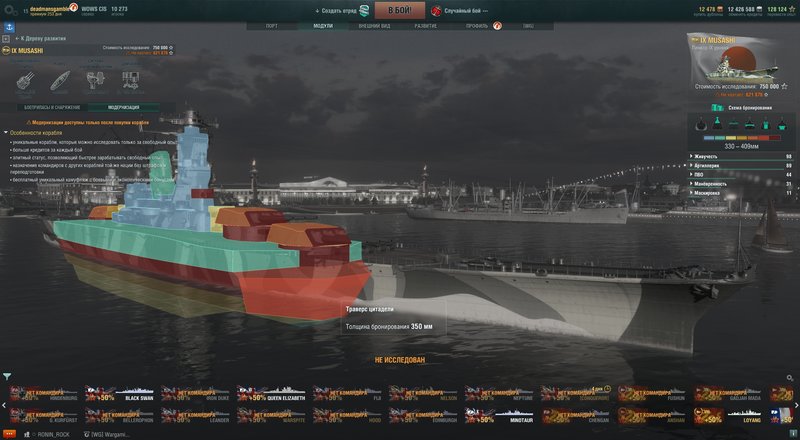Viewport: 800px width, 440px height.
Task: Click the В БОЙ! battle button
Action: (x=399, y=10)
